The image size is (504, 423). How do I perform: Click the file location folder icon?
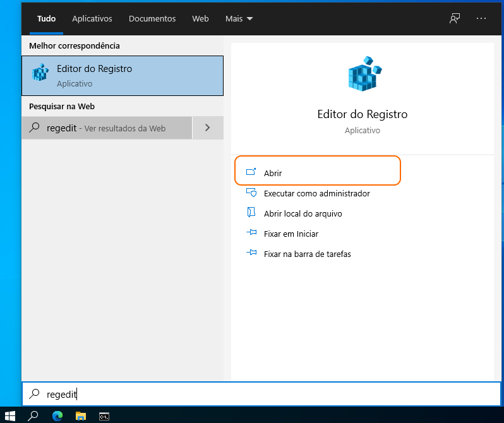point(251,212)
